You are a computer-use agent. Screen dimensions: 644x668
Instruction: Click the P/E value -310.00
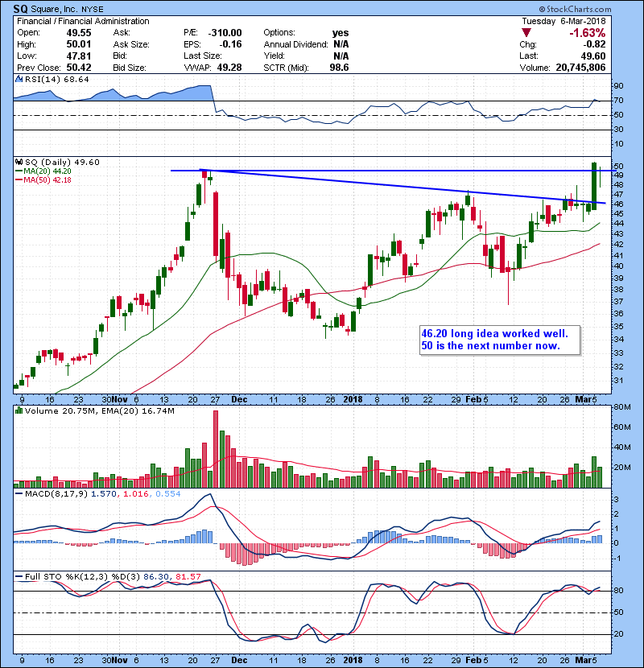click(x=225, y=33)
